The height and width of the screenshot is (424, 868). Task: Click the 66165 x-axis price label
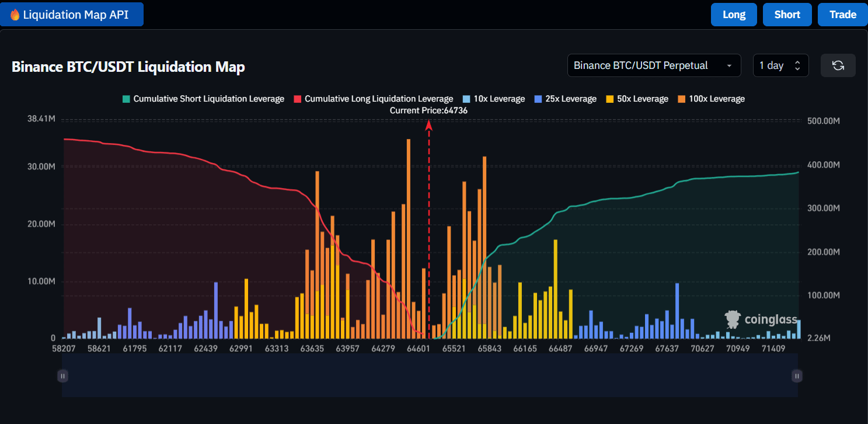pos(525,349)
